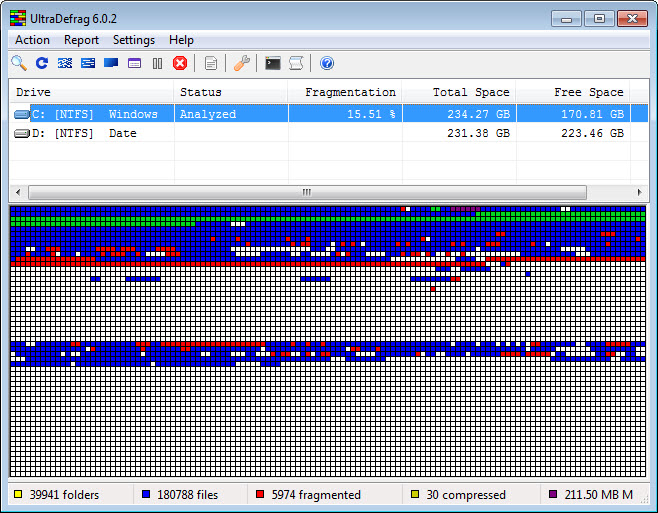Click the drive list horizontal scrollbar thumb
The height and width of the screenshot is (513, 658).
pyautogui.click(x=307, y=192)
